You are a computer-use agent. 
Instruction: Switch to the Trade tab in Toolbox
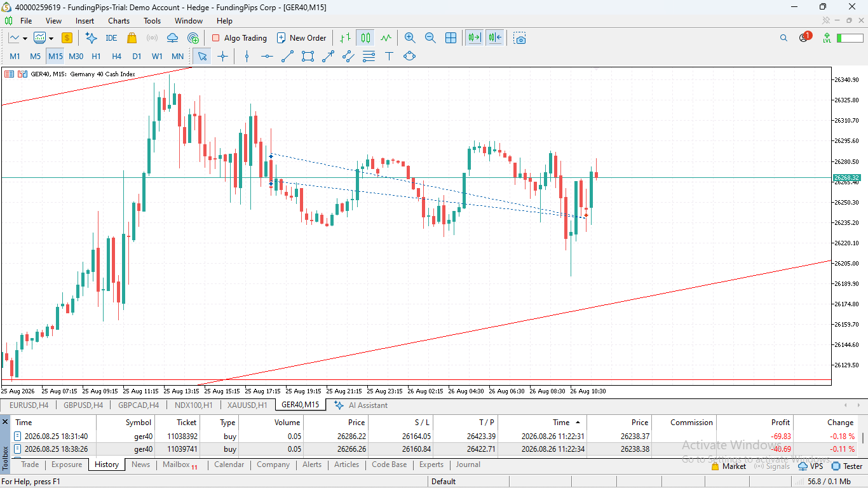[30, 464]
